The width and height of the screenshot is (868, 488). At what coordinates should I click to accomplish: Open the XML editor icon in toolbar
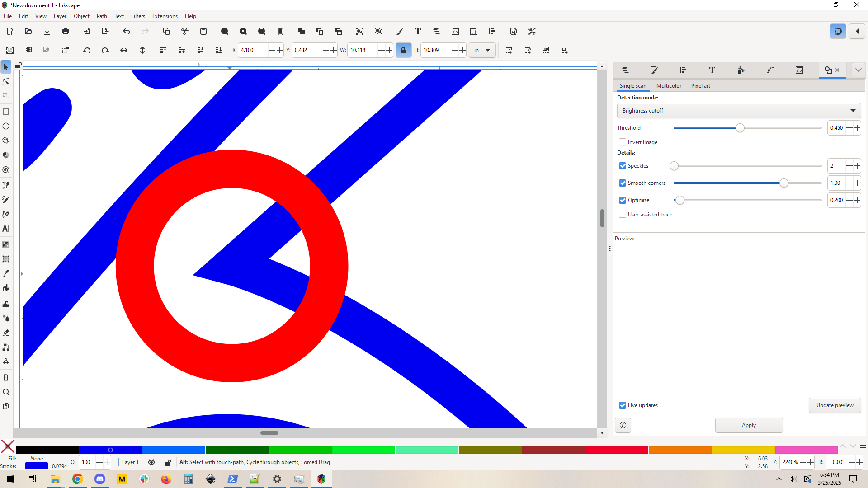(455, 31)
